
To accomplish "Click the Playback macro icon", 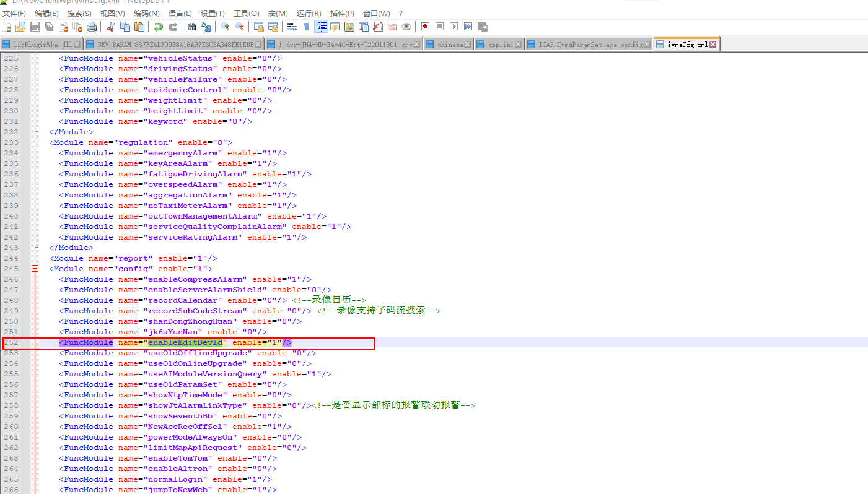I will 454,27.
